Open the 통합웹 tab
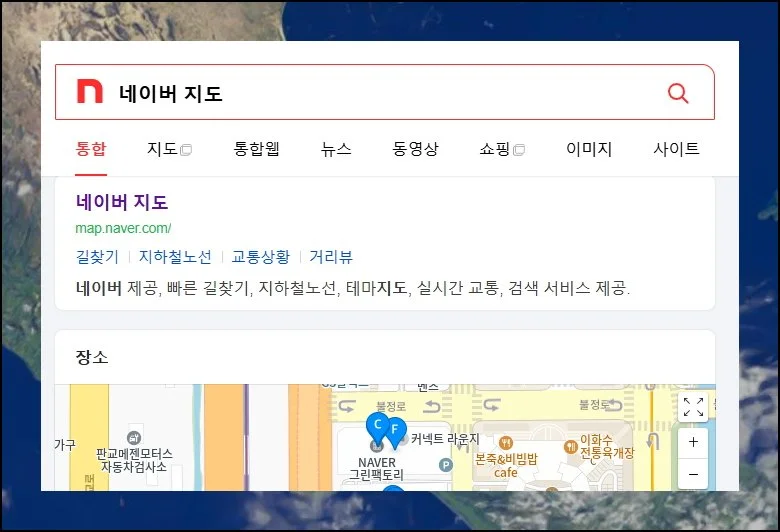 257,149
